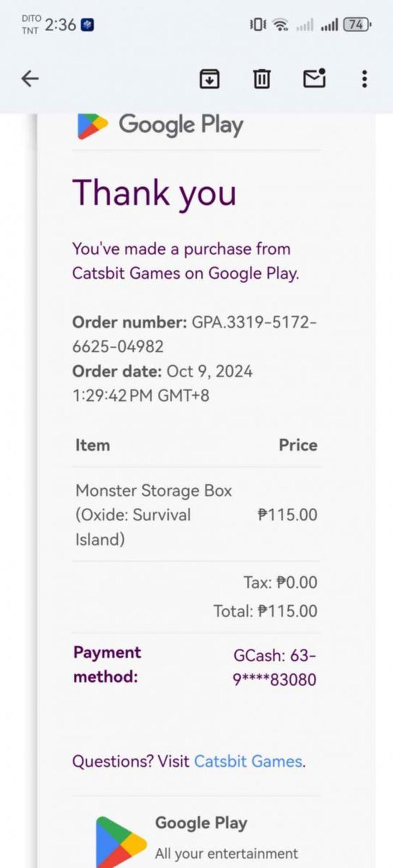Tap the notification app icon beside the clock
393x868 pixels.
pyautogui.click(x=87, y=25)
